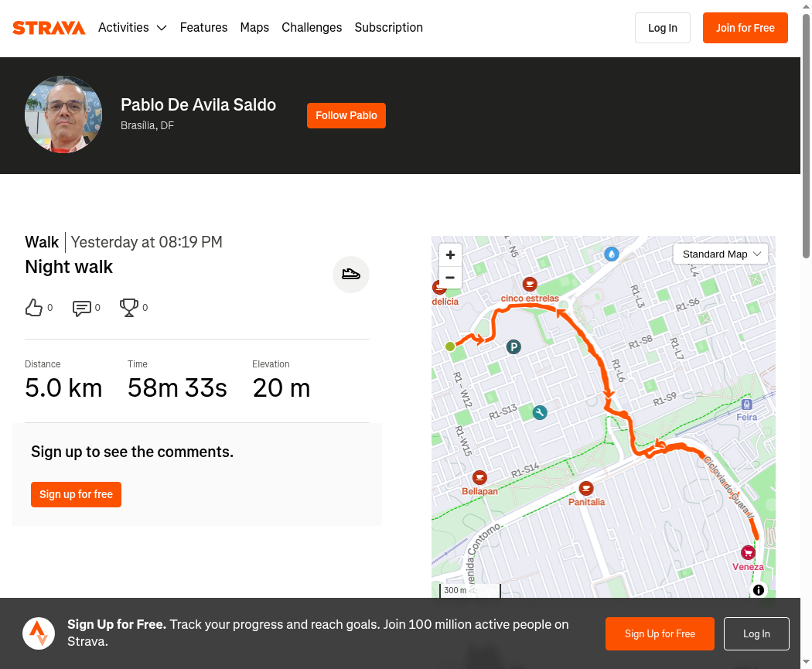Click the Follow Pablo button
The width and height of the screenshot is (812, 669).
[346, 115]
